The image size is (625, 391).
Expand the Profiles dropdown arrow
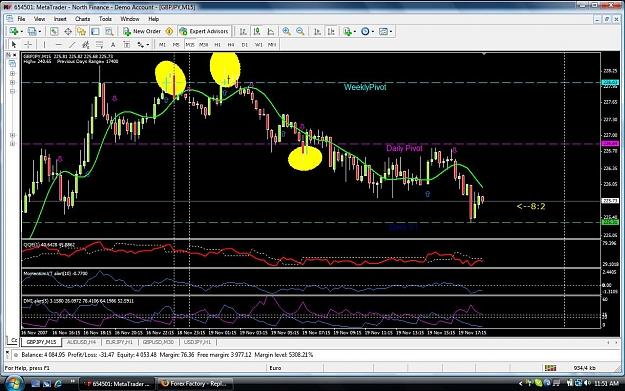click(40, 31)
